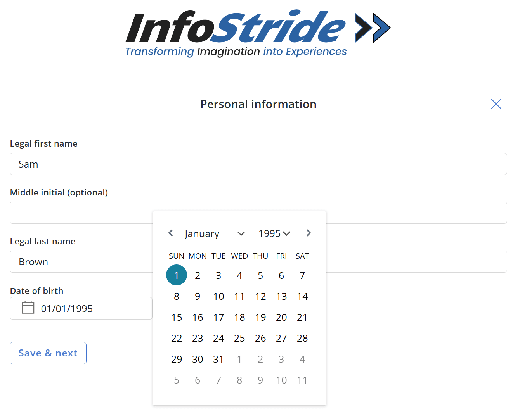520x420 pixels.
Task: Select day 12 in the calendar
Action: coord(260,296)
